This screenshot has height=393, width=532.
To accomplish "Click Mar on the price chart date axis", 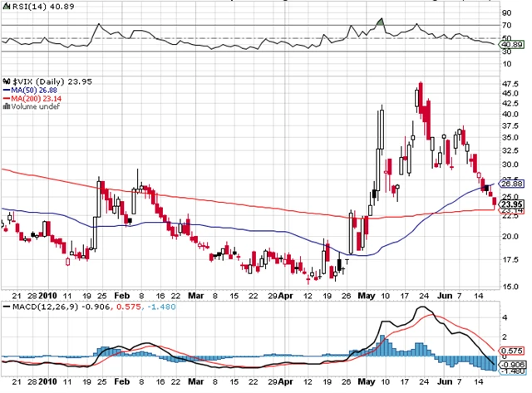I will (196, 296).
